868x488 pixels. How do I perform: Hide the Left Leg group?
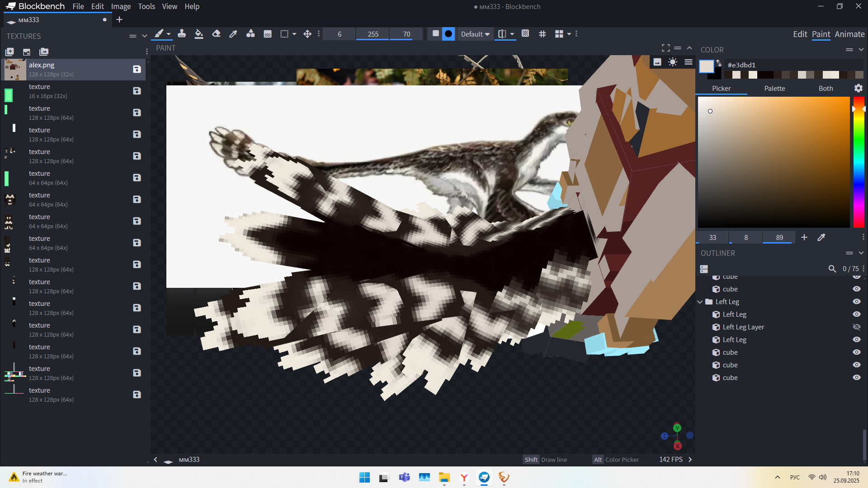pyautogui.click(x=856, y=301)
